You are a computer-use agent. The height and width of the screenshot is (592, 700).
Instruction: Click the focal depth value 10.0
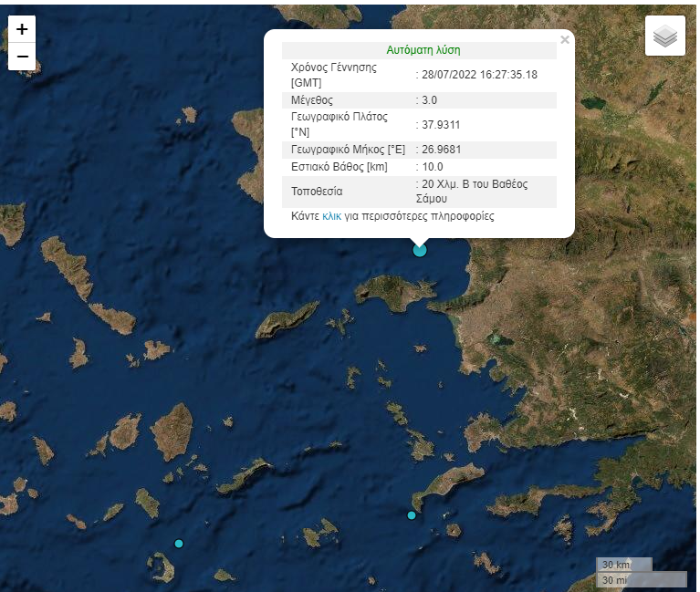[432, 167]
